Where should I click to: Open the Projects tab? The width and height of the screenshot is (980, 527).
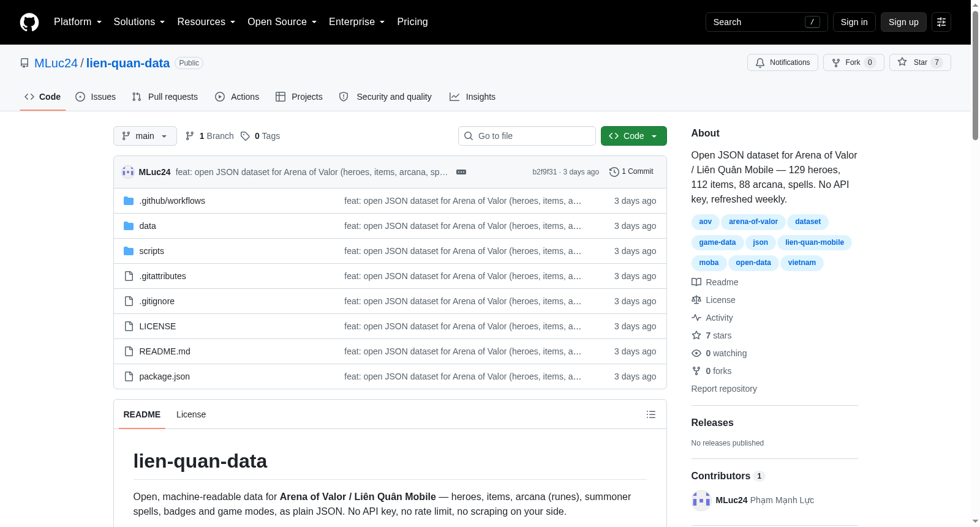click(299, 97)
